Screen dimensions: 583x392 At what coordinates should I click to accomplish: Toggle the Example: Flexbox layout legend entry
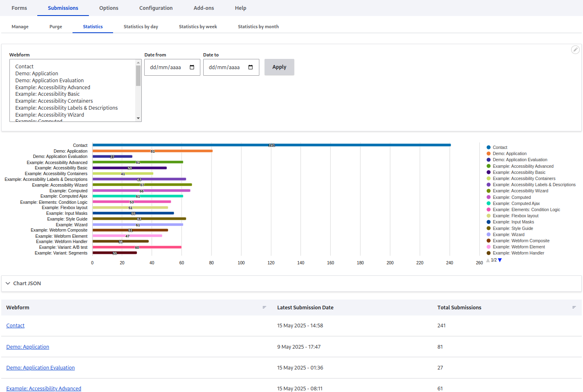pyautogui.click(x=513, y=216)
